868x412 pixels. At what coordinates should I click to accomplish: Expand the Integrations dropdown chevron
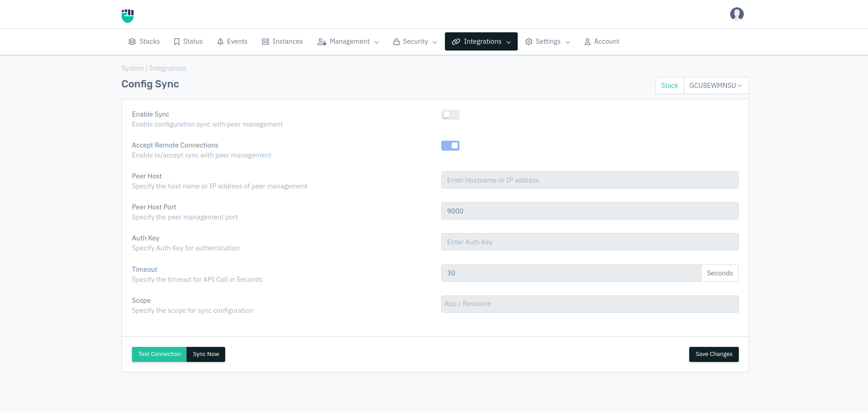(x=509, y=42)
